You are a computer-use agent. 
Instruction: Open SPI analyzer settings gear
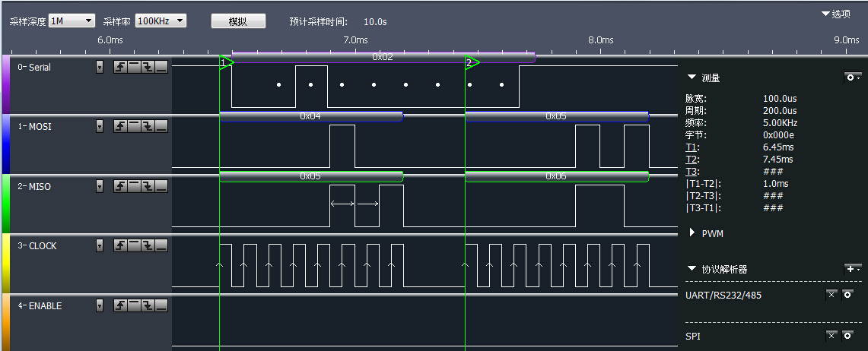847,336
